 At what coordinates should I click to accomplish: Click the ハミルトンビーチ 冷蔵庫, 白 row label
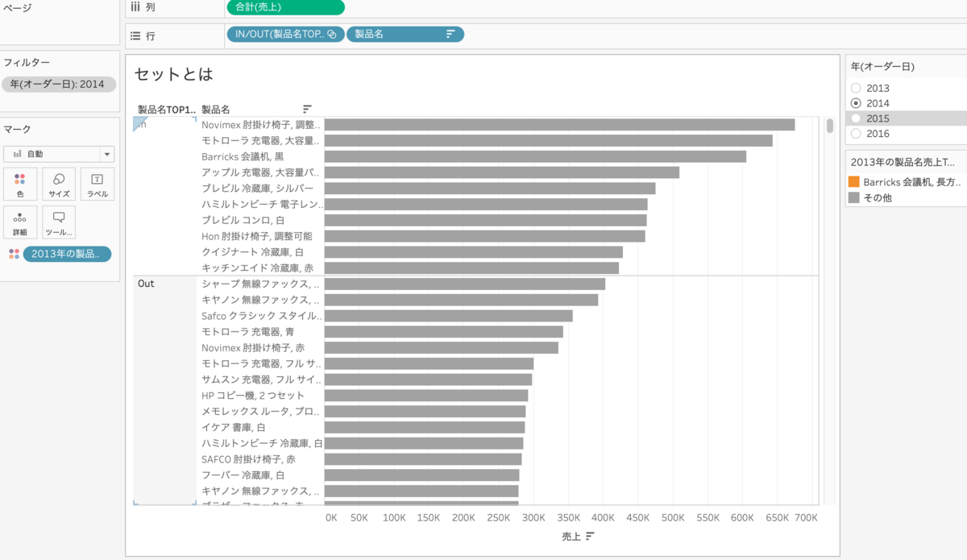[x=262, y=443]
